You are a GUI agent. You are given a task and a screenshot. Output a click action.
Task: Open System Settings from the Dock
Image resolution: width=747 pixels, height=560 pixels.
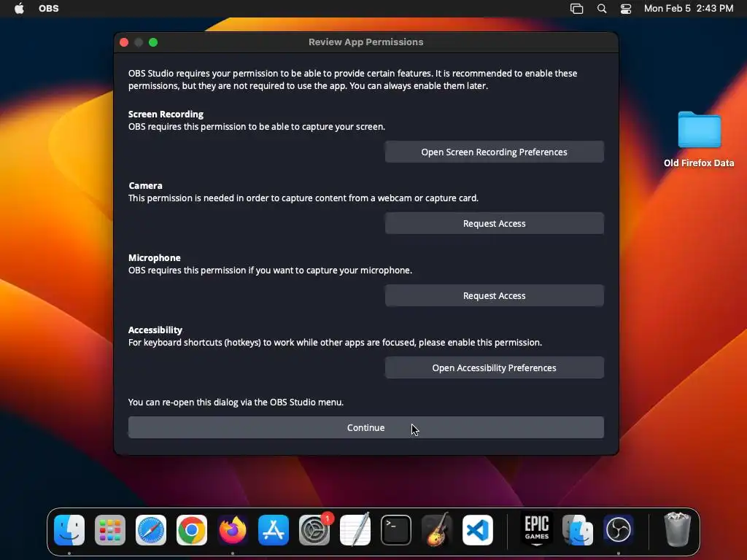click(314, 530)
